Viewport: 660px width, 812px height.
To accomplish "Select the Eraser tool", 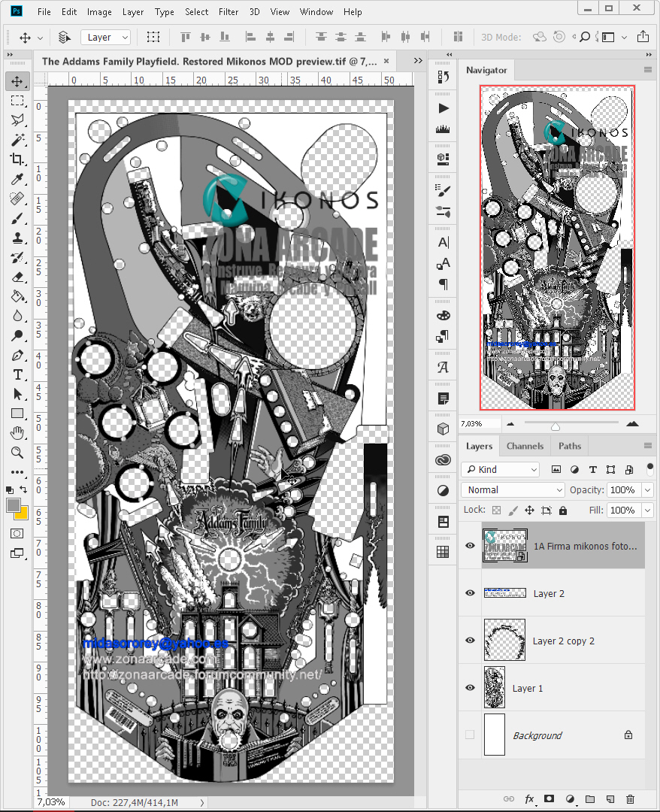I will click(17, 277).
